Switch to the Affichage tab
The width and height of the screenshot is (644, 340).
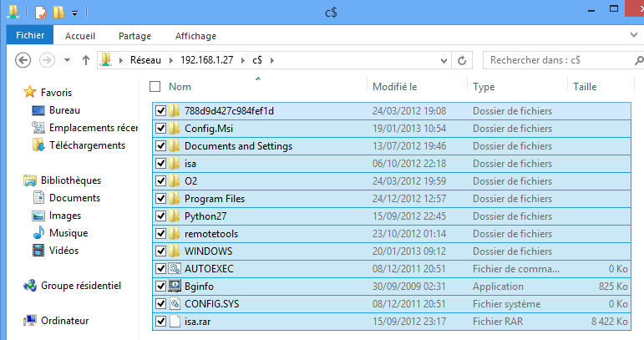coord(195,36)
